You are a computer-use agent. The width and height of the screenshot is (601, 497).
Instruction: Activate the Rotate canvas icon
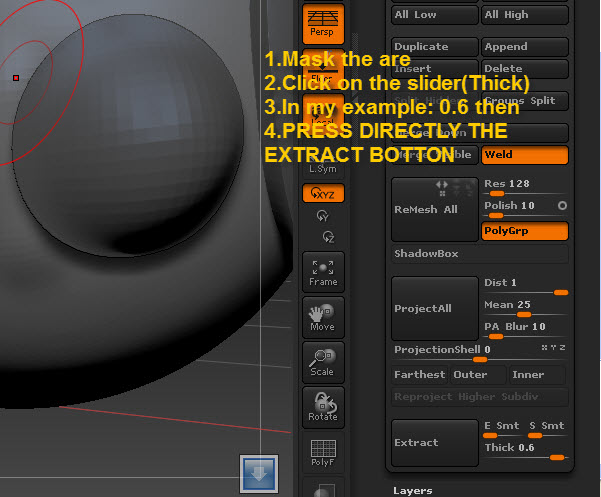(323, 407)
